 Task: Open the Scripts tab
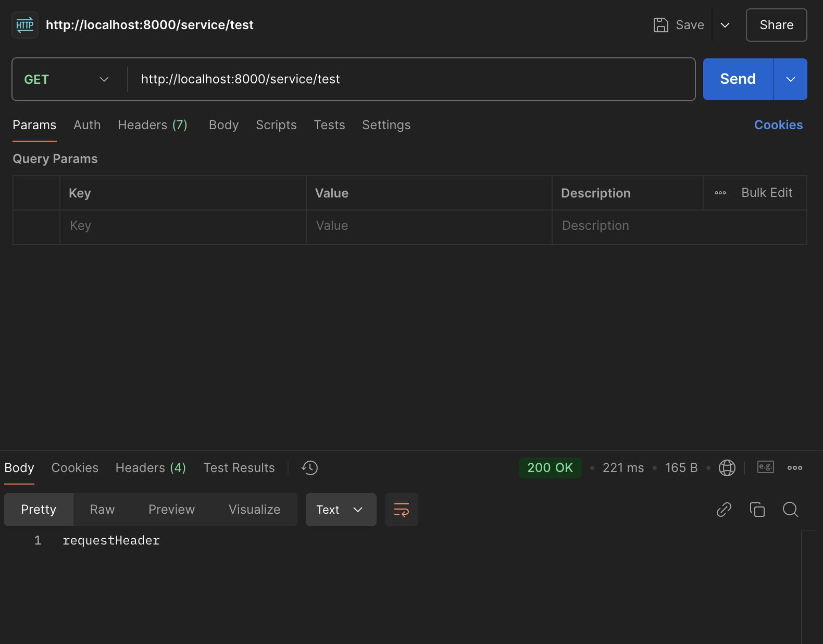[x=276, y=125]
